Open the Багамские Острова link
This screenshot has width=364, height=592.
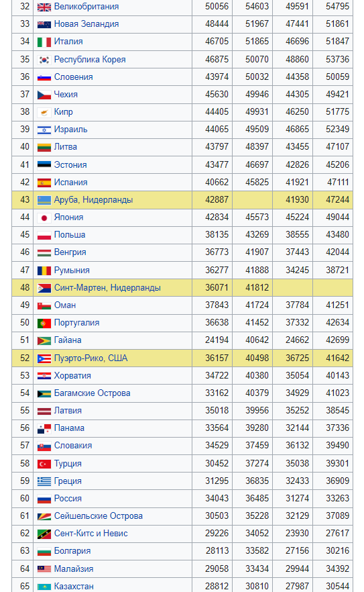(x=92, y=393)
